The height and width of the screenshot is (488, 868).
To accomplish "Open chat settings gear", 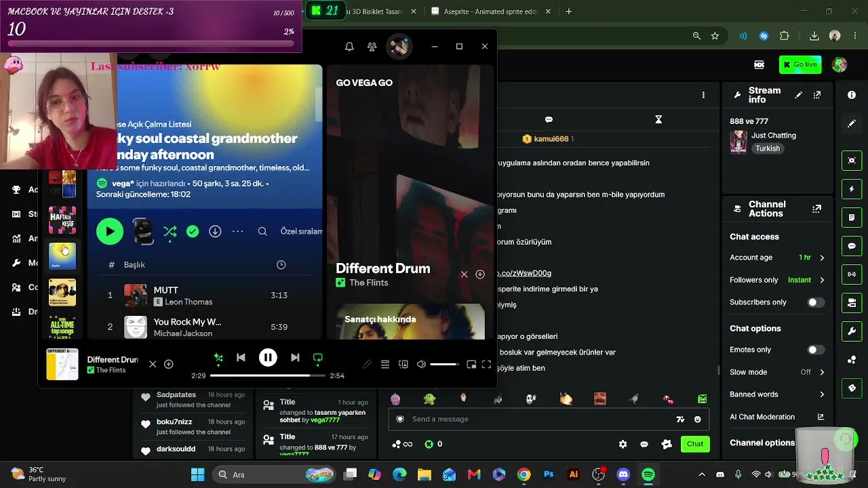I will pyautogui.click(x=623, y=445).
